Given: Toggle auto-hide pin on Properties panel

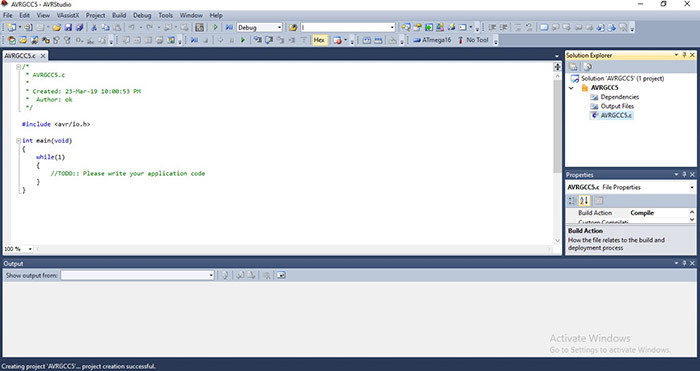Looking at the screenshot, I should 684,175.
